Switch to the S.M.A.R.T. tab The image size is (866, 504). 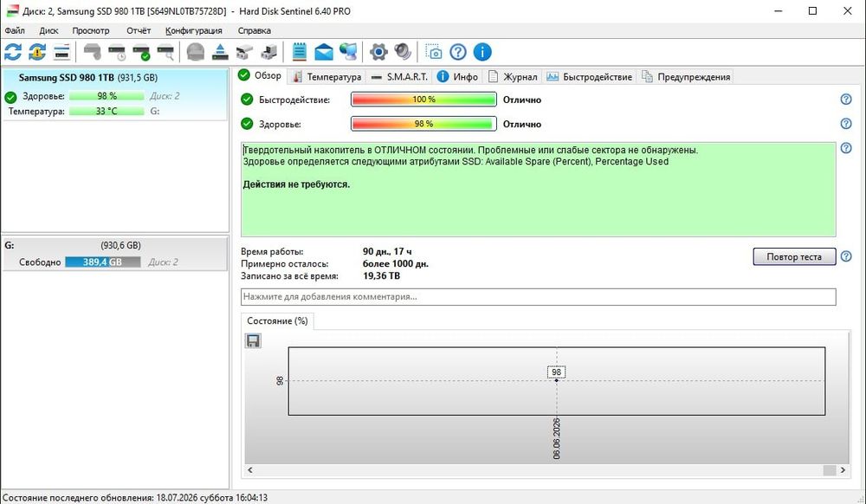point(400,77)
